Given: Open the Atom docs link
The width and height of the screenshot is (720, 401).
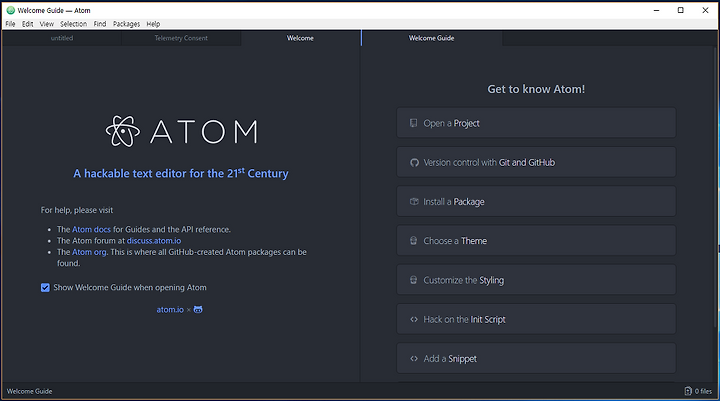Looking at the screenshot, I should coord(91,229).
